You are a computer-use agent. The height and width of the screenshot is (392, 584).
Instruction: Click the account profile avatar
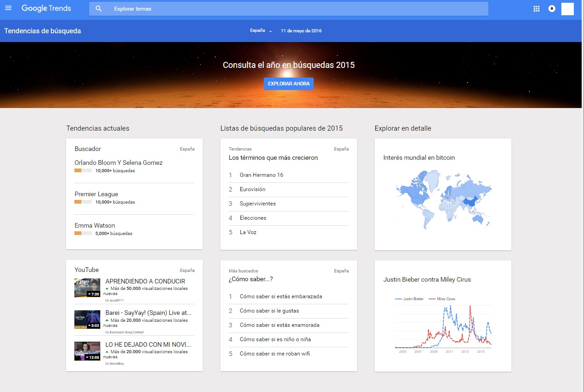tap(567, 9)
